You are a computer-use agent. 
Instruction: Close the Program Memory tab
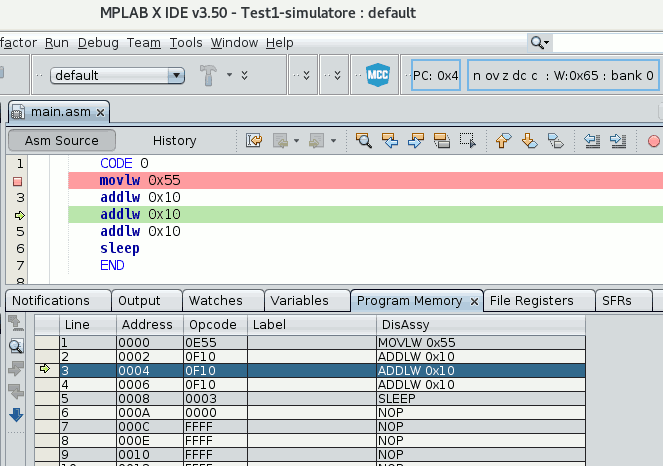pos(475,301)
